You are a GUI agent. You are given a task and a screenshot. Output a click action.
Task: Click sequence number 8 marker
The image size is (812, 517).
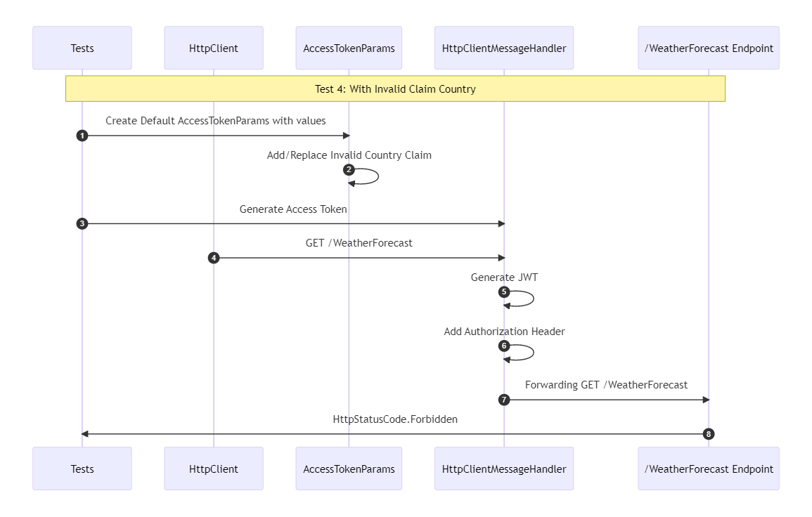pos(709,433)
